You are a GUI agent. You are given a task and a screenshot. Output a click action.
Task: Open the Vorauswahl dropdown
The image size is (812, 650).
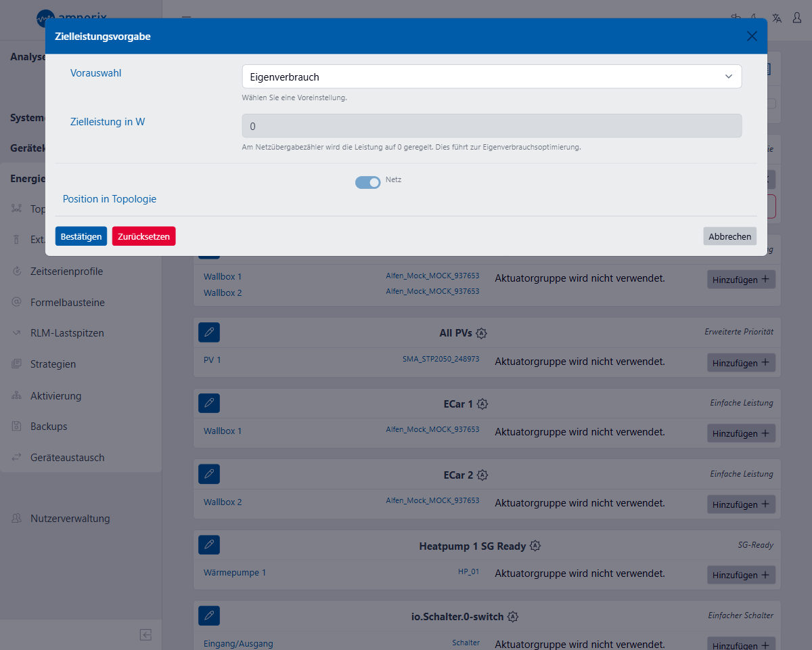tap(491, 77)
